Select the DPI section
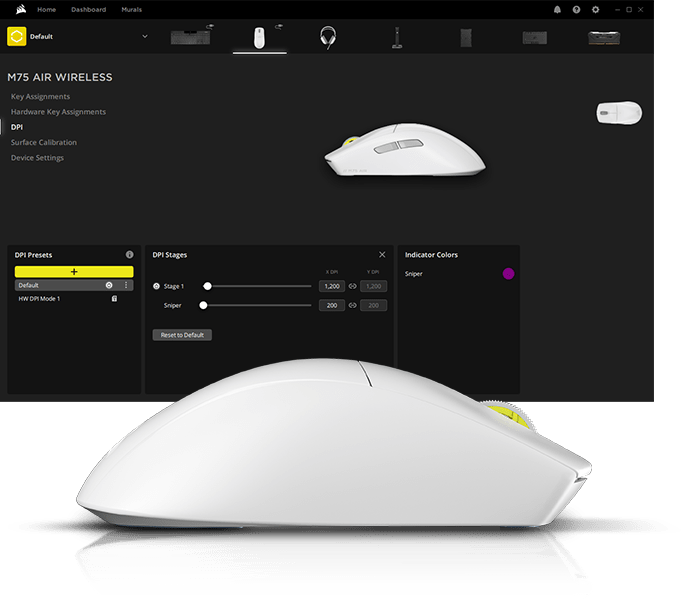 17,127
